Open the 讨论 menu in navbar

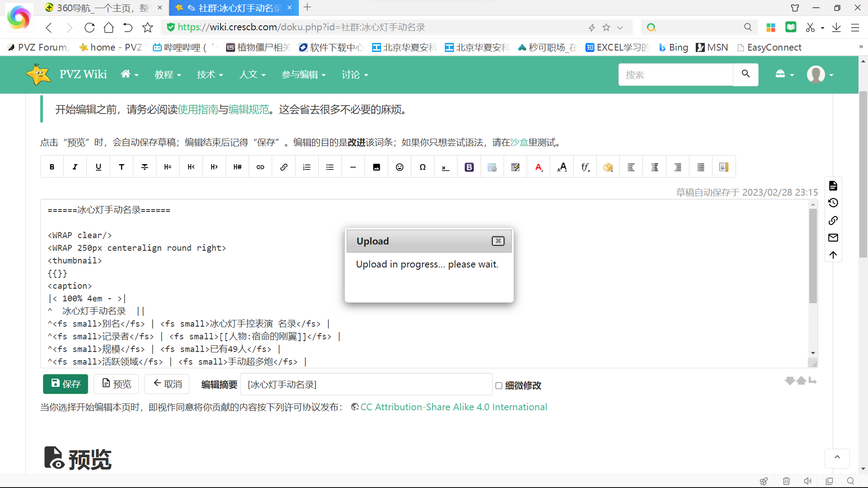tap(354, 75)
